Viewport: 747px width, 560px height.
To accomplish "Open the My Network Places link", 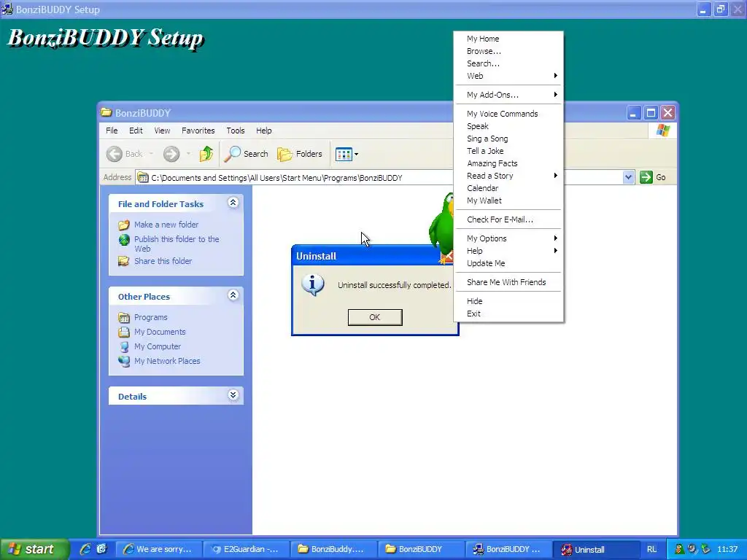I will pyautogui.click(x=167, y=361).
